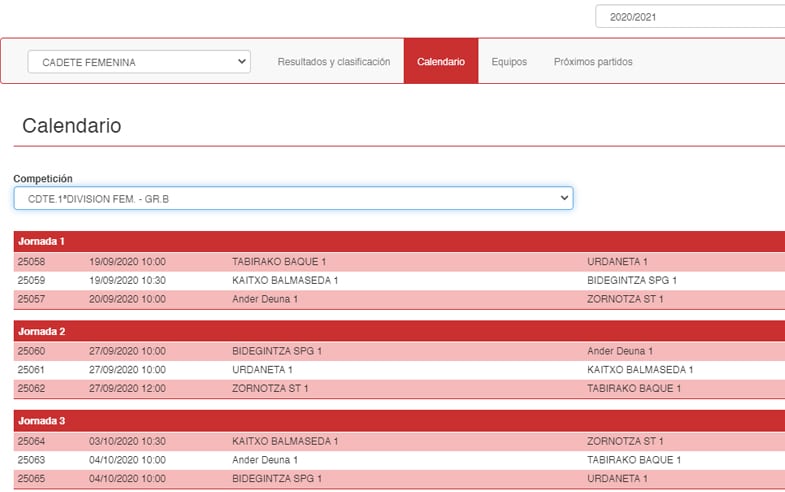Select the Calendario tab
Screen dimensions: 785x492
440,62
